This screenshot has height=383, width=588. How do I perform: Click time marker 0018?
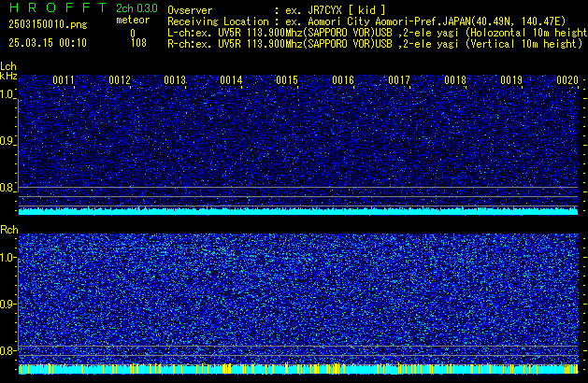pos(455,80)
